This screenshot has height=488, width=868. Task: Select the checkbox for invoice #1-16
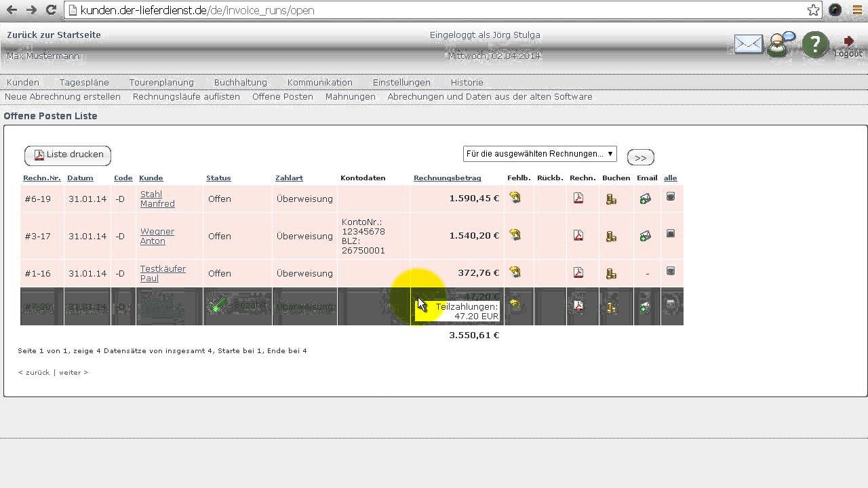click(x=671, y=271)
